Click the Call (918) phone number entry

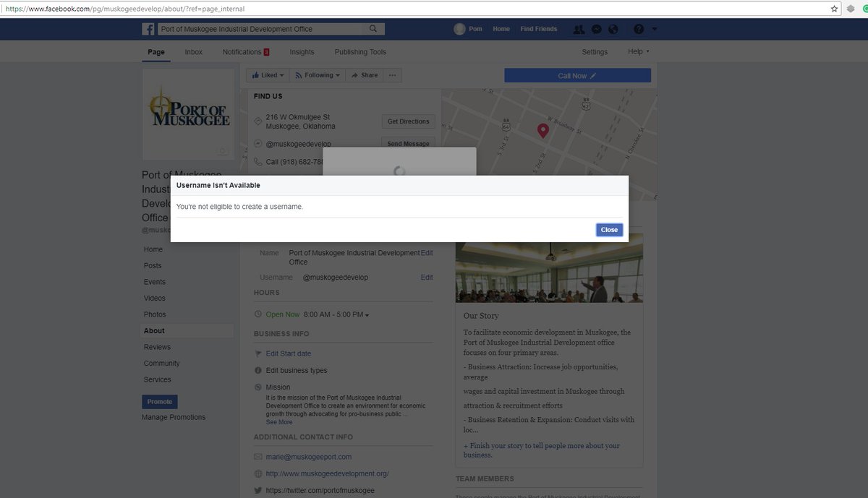tap(295, 162)
